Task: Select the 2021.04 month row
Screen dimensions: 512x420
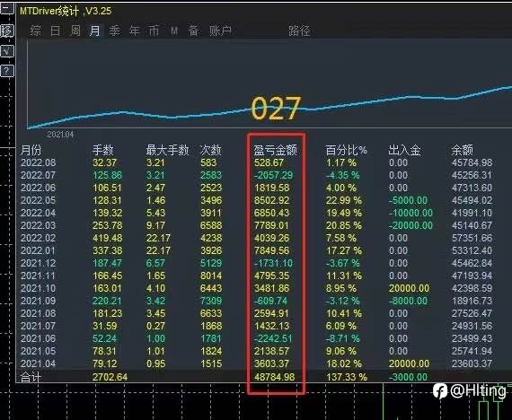Action: (x=257, y=363)
